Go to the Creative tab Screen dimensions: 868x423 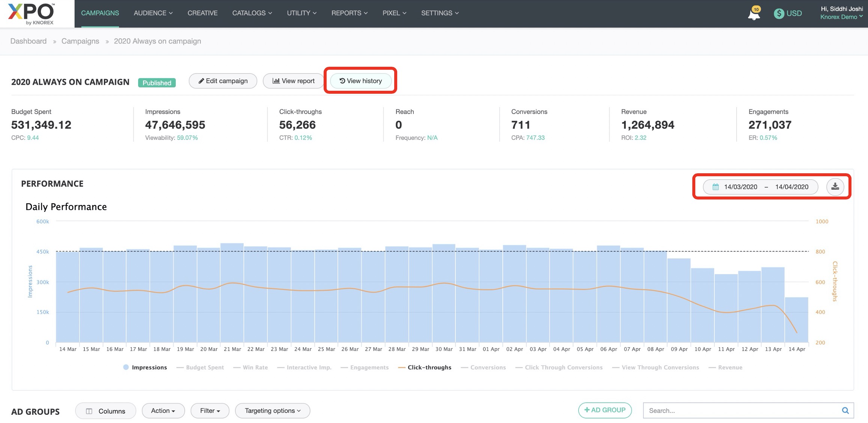pos(202,13)
